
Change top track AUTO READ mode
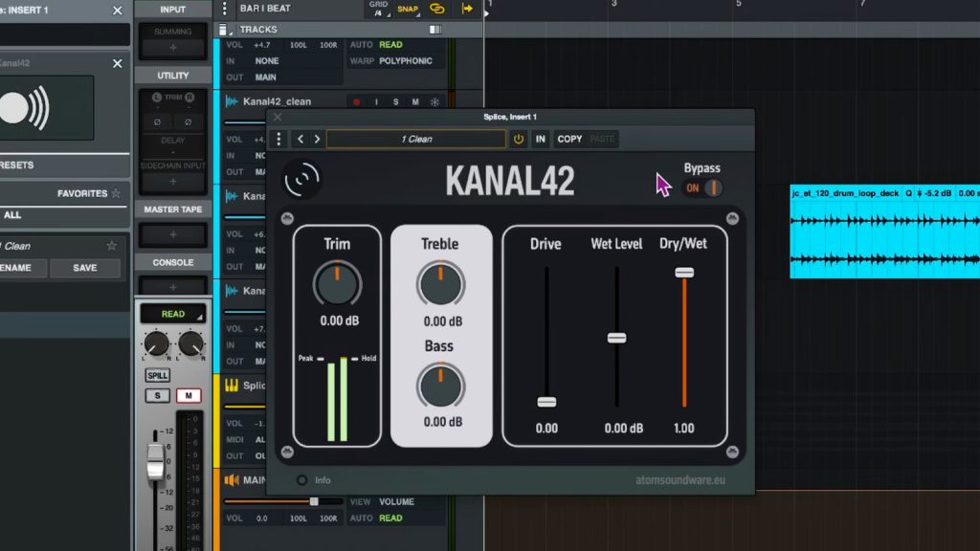(390, 44)
